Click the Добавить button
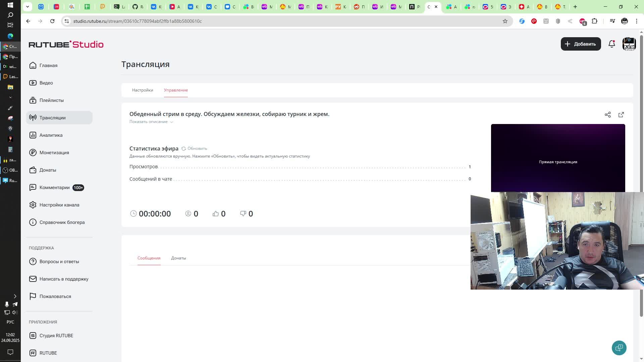The height and width of the screenshot is (362, 644). (581, 44)
